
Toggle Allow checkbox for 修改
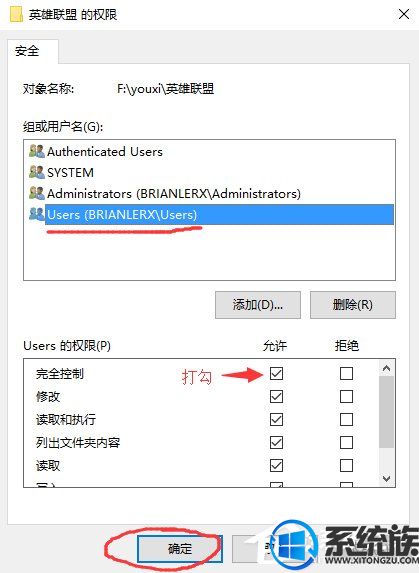click(276, 396)
